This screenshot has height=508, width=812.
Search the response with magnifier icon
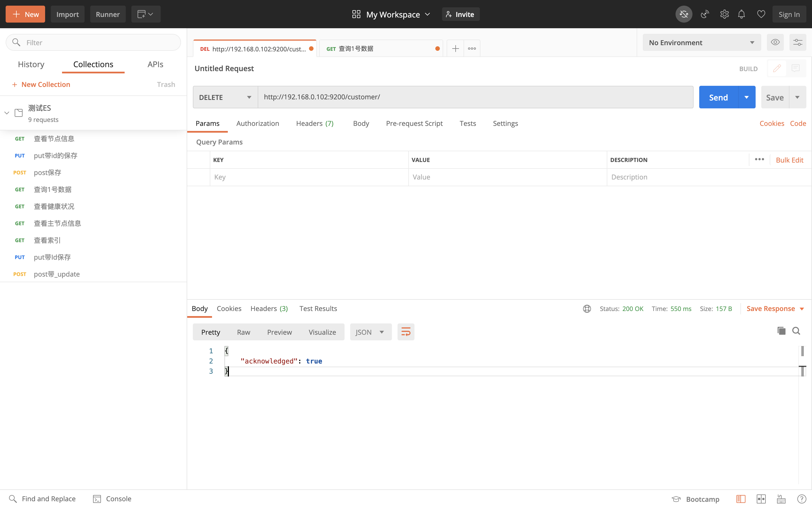click(x=796, y=331)
